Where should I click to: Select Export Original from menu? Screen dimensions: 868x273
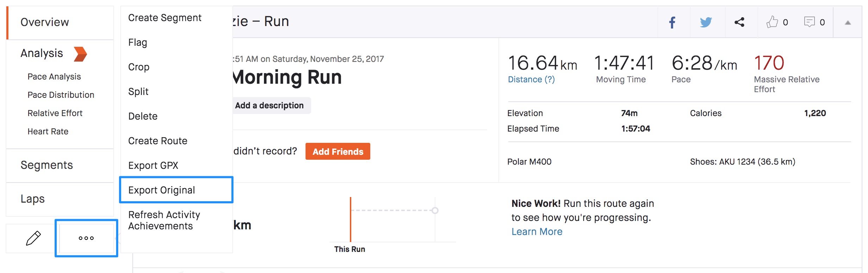(162, 190)
